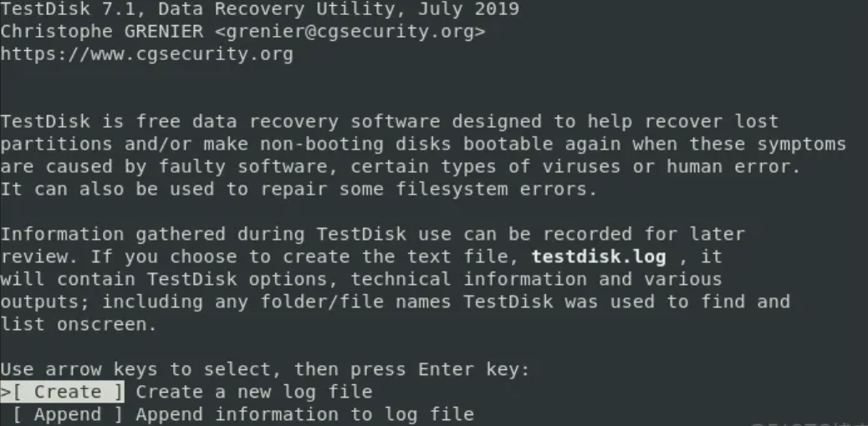Click the '>' selection cursor marker
This screenshot has width=868, height=426.
click(5, 392)
